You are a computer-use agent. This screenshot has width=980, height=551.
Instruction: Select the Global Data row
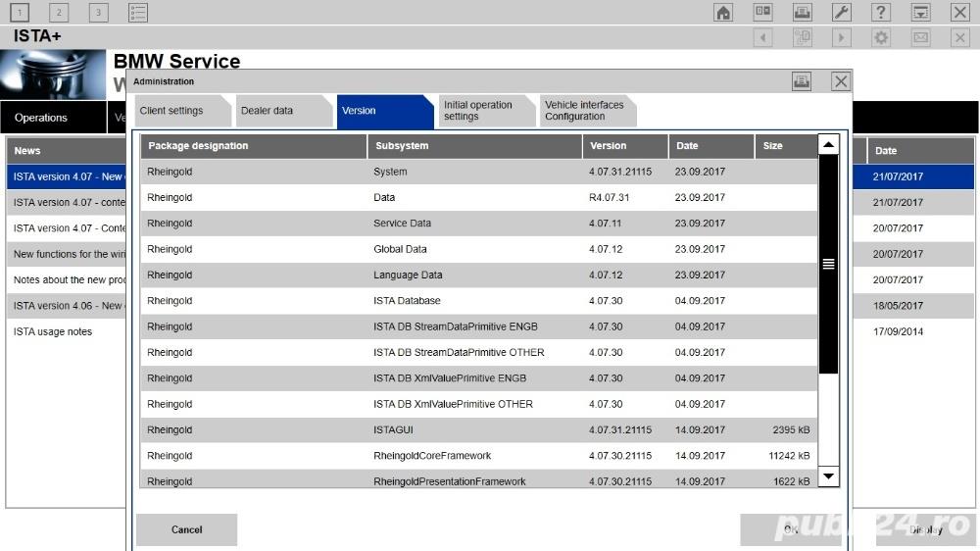479,249
